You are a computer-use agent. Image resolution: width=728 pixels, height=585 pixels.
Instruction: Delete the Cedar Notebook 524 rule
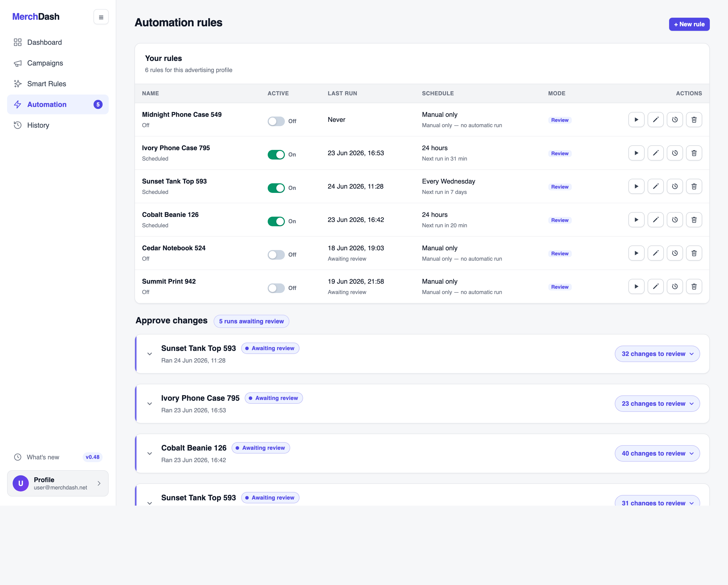694,253
